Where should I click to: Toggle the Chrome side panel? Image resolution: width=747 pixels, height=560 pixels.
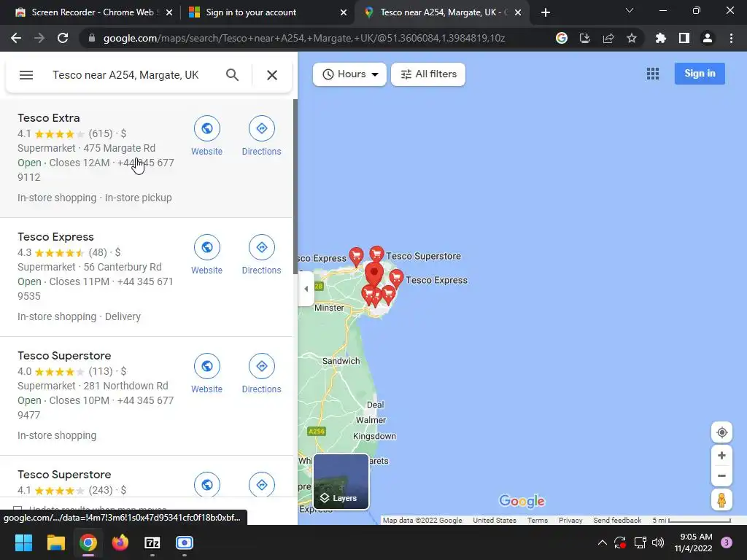point(684,38)
